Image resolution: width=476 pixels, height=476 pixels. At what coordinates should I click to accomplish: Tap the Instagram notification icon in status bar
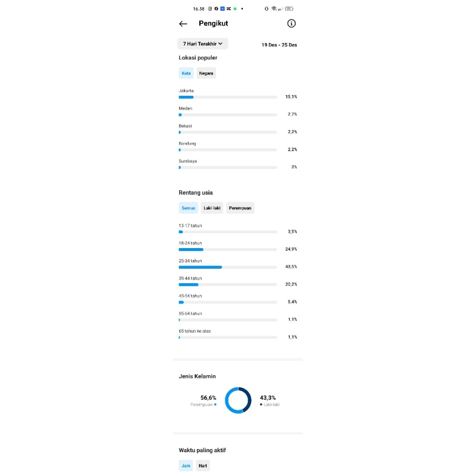(210, 9)
